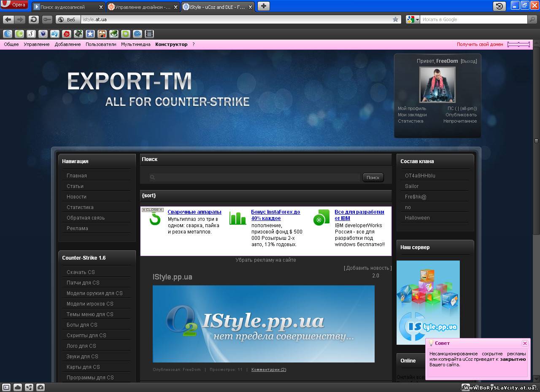The width and height of the screenshot is (540, 392).
Task: Click the film strip bookmark icon
Action: tap(149, 34)
